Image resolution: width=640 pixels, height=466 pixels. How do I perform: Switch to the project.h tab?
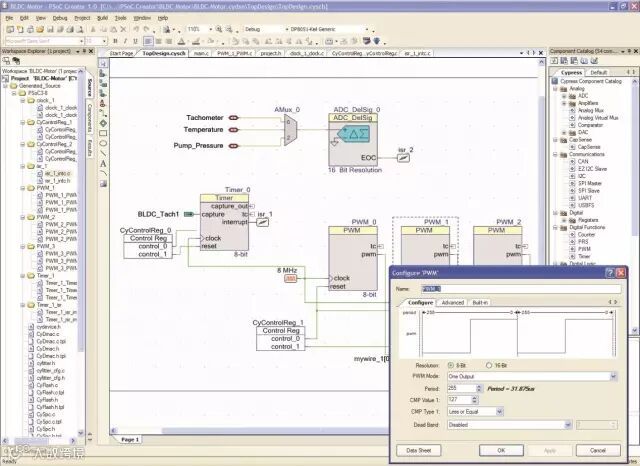[x=271, y=53]
